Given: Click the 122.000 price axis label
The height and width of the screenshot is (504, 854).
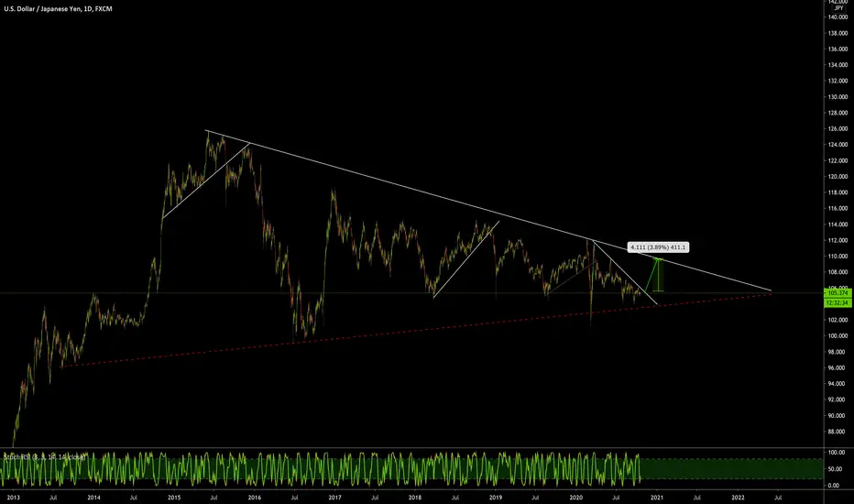Looking at the screenshot, I should click(838, 160).
